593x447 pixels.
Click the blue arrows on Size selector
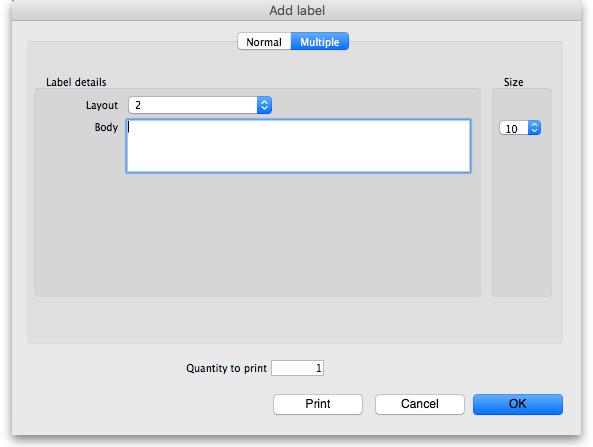click(x=534, y=128)
